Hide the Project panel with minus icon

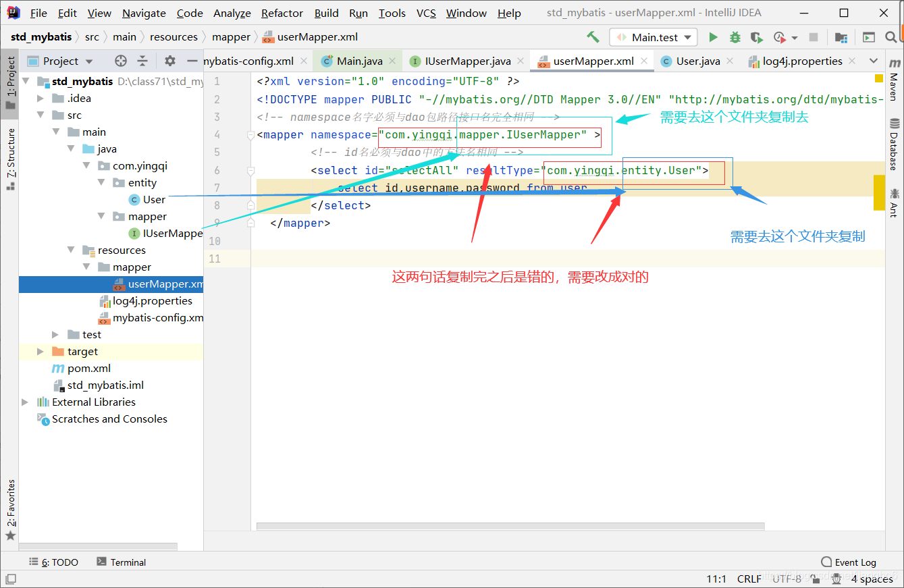point(192,61)
